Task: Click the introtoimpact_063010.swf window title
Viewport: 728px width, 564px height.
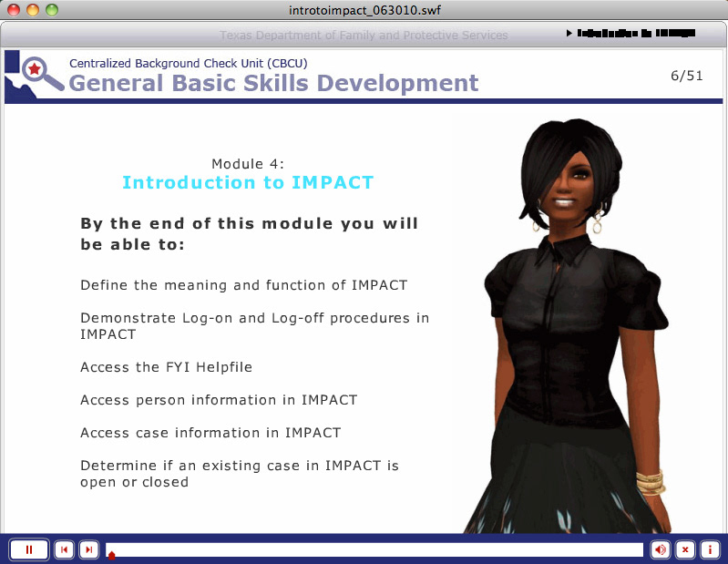Action: pos(364,10)
